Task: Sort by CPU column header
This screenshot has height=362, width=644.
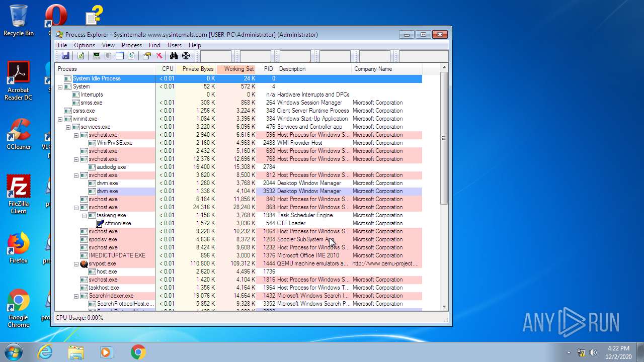Action: (166, 69)
